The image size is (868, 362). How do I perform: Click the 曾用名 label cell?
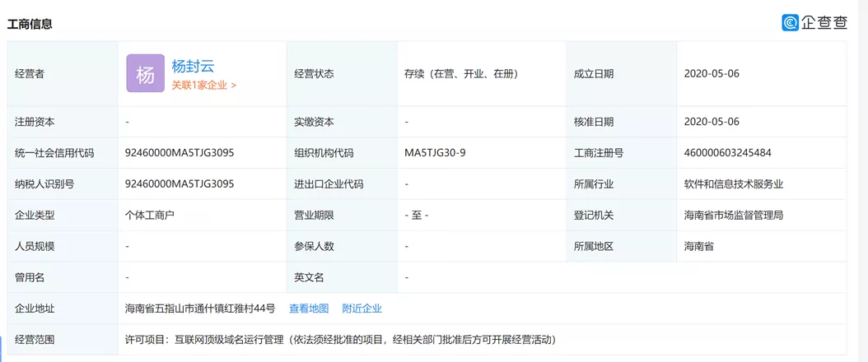62,277
